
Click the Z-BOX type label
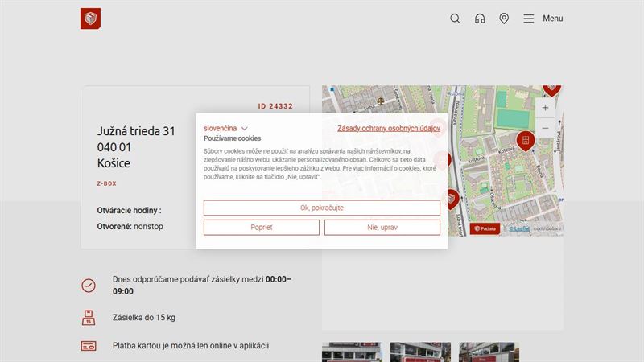click(x=107, y=183)
